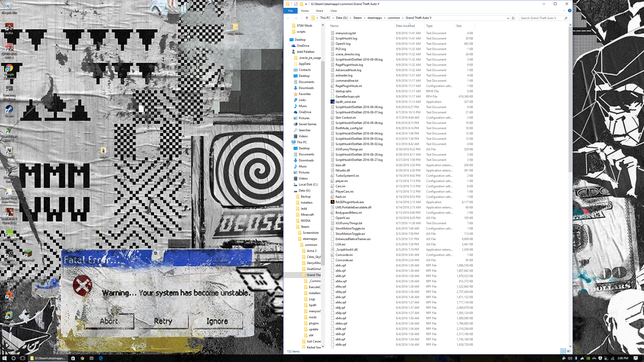
Task: Open Google Chrome from the taskbar
Action: point(82,358)
